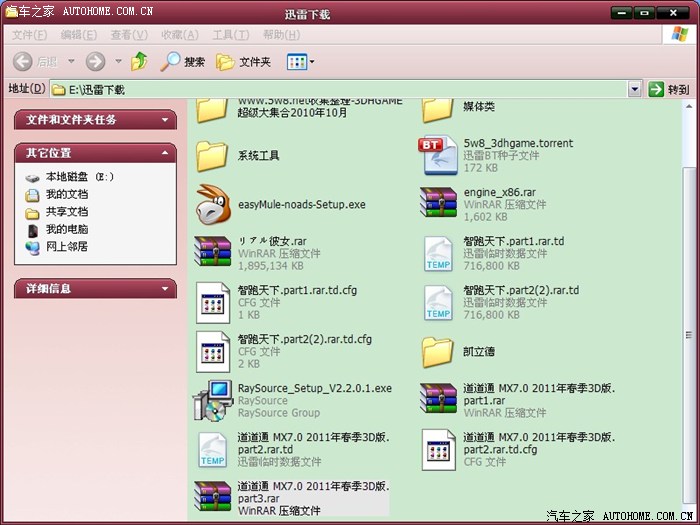The height and width of the screenshot is (525, 700).
Task: Select 智艳天下.part2(2).rar.td TEMP file icon
Action: [438, 303]
